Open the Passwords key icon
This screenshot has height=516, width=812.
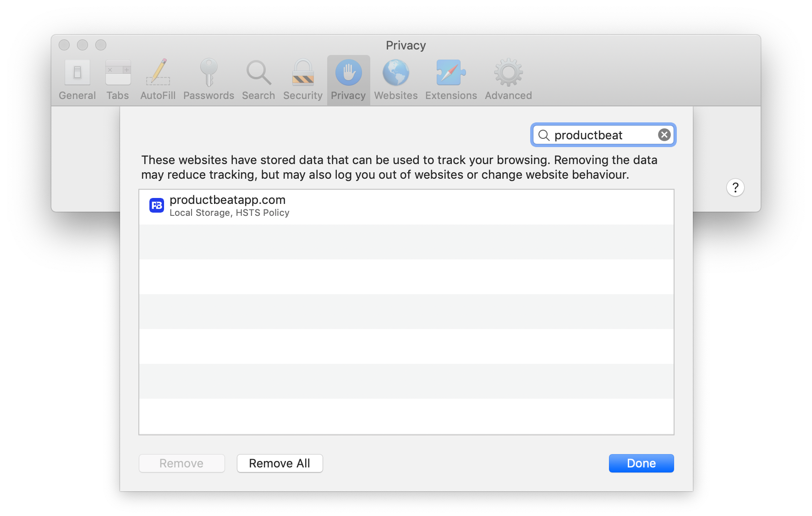(x=209, y=72)
